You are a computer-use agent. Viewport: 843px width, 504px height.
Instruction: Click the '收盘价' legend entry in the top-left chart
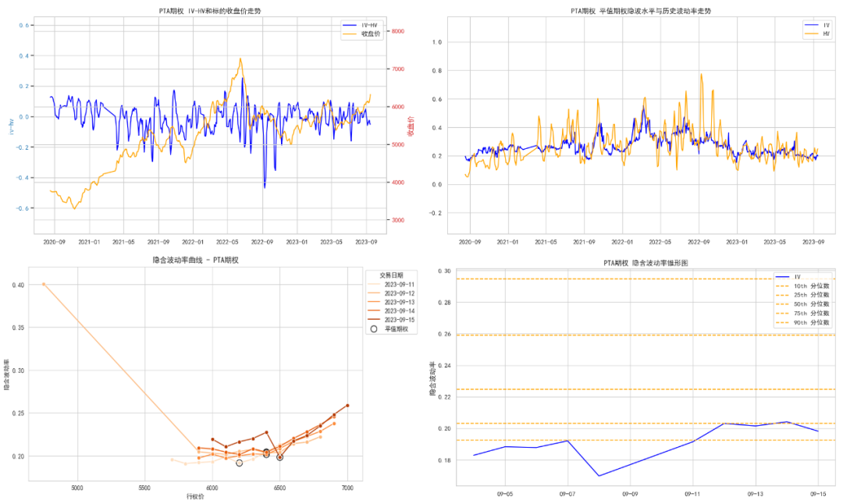point(361,34)
